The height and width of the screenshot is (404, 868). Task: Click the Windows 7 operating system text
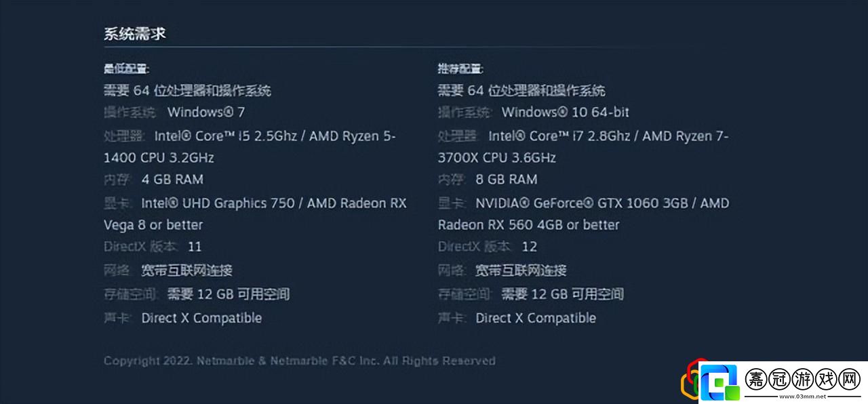[206, 112]
